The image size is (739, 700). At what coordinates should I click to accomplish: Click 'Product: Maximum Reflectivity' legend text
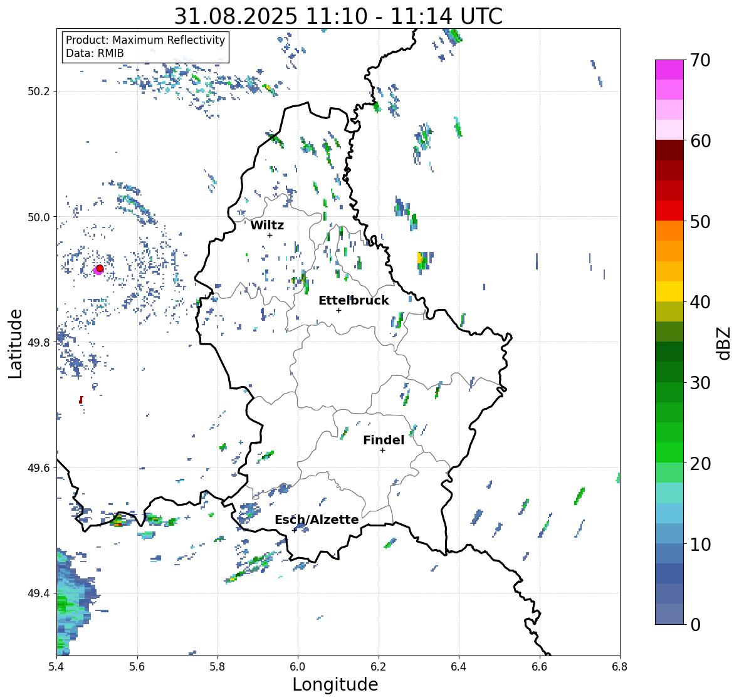click(145, 40)
